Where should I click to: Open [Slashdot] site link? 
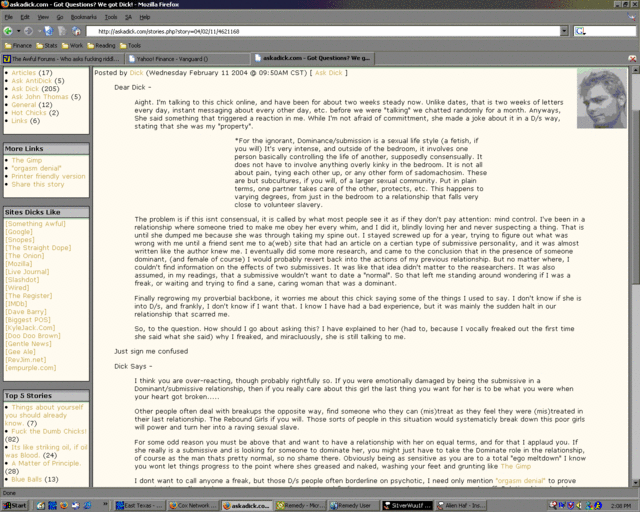pyautogui.click(x=22, y=280)
